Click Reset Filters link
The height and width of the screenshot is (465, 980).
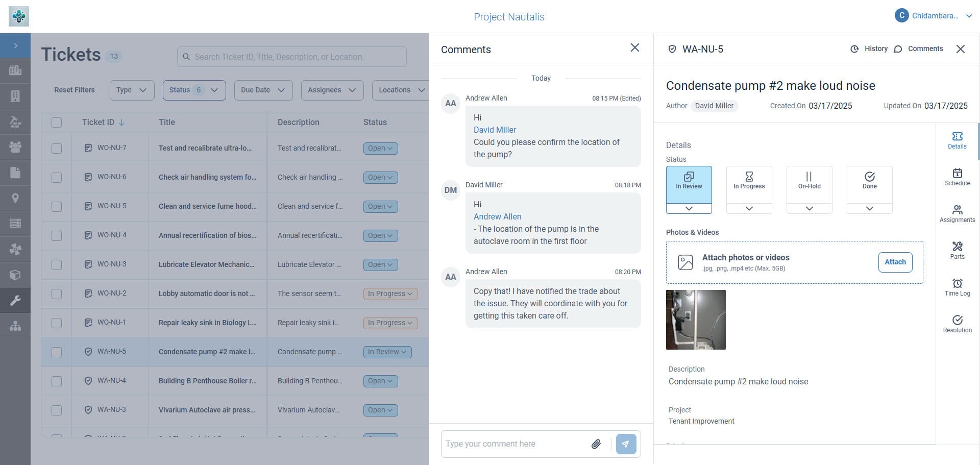[75, 90]
